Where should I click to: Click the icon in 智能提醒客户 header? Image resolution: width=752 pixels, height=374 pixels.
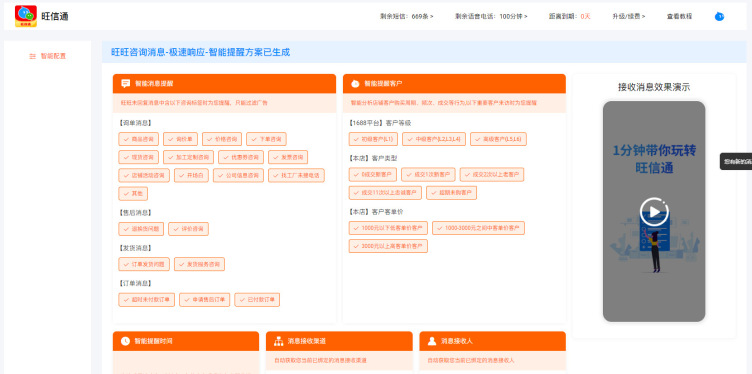coord(355,83)
